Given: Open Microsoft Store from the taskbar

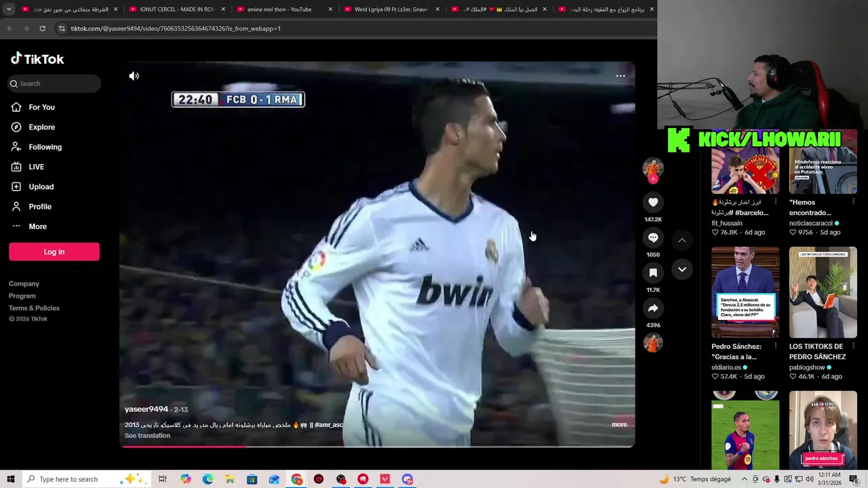Looking at the screenshot, I should [252, 479].
